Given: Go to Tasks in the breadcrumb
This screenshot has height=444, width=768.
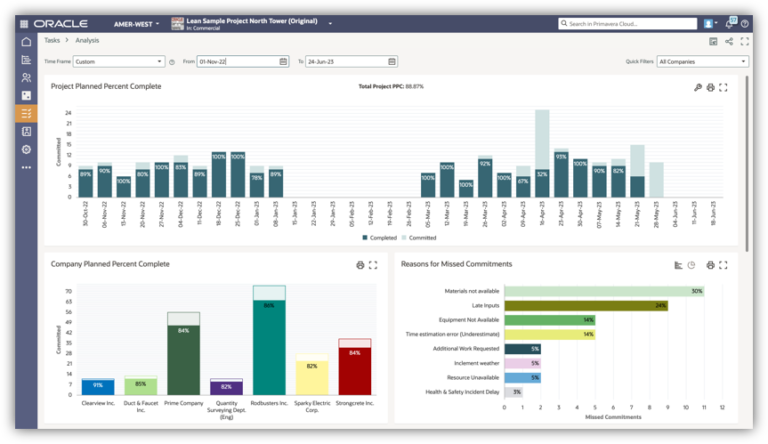Looking at the screenshot, I should pyautogui.click(x=51, y=41).
